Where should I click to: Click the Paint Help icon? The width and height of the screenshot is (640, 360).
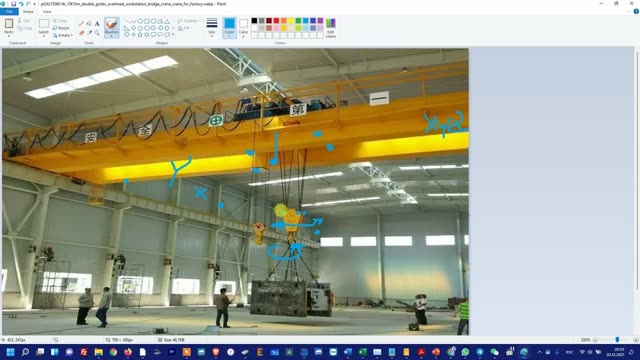tap(636, 11)
